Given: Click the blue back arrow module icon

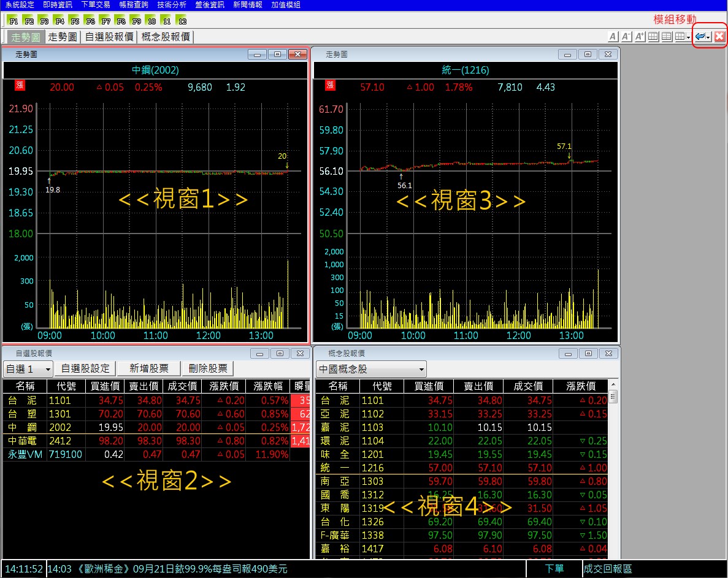Looking at the screenshot, I should coord(700,36).
